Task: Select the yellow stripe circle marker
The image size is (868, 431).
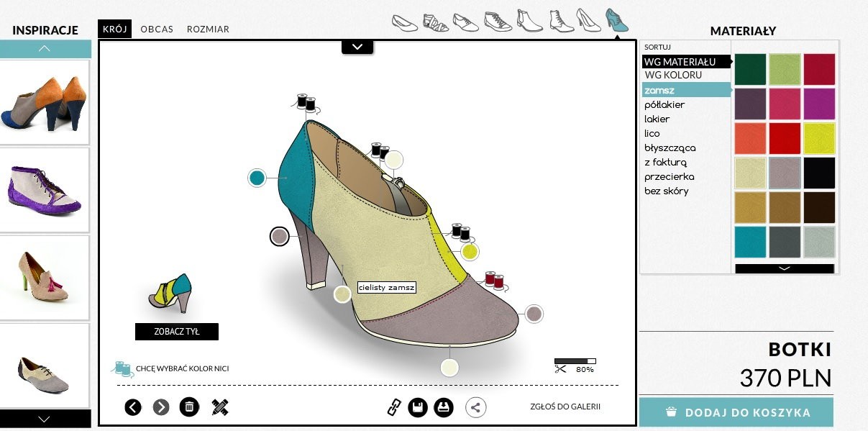Action: [470, 251]
